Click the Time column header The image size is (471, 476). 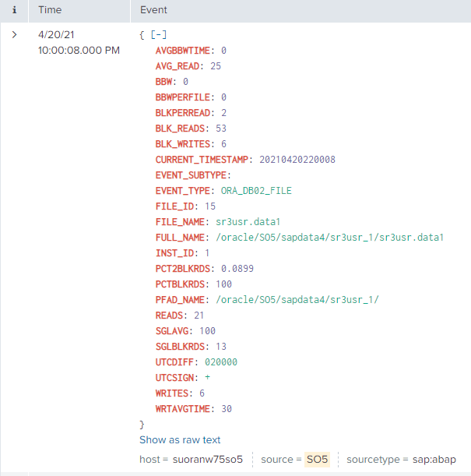[x=51, y=10]
